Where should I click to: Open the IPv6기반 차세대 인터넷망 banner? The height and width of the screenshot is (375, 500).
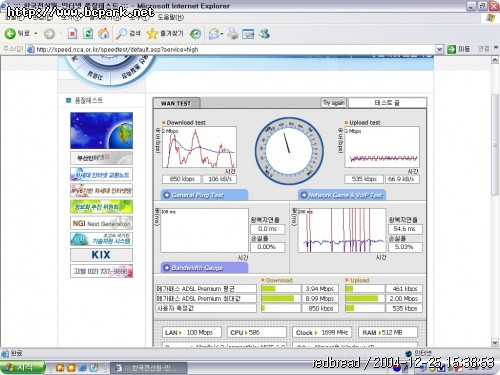pos(101,190)
